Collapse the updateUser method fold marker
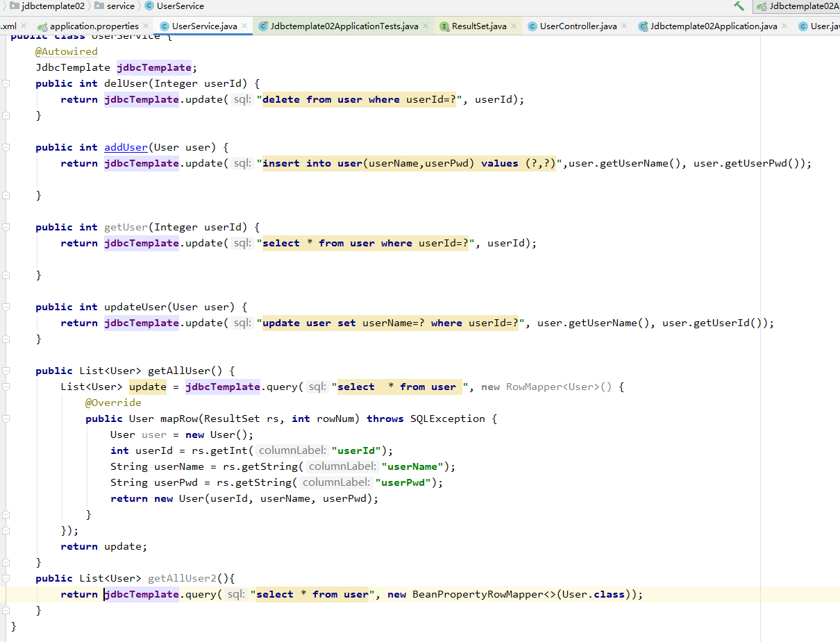The width and height of the screenshot is (840, 642). pyautogui.click(x=6, y=307)
